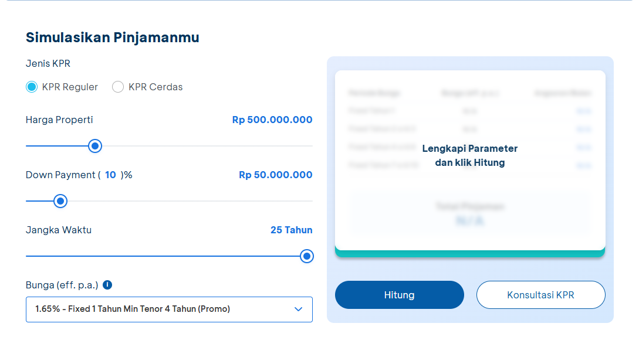
Task: Click the Simulasikan Pinjamanmu heading
Action: point(113,38)
